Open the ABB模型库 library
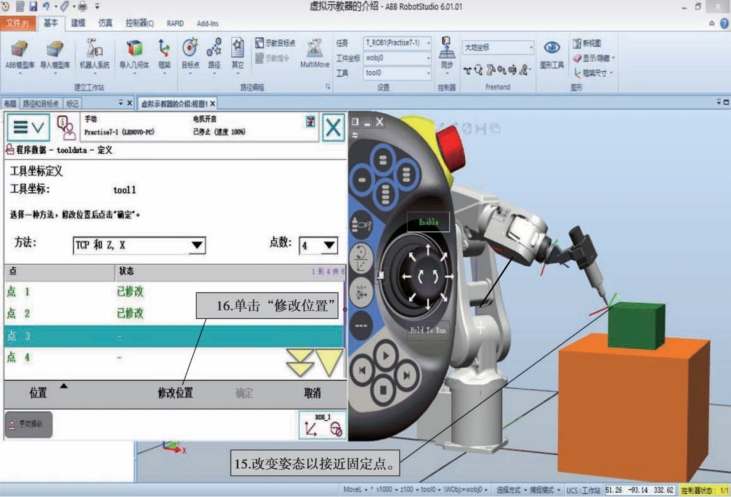Image resolution: width=731 pixels, height=497 pixels. coord(20,55)
